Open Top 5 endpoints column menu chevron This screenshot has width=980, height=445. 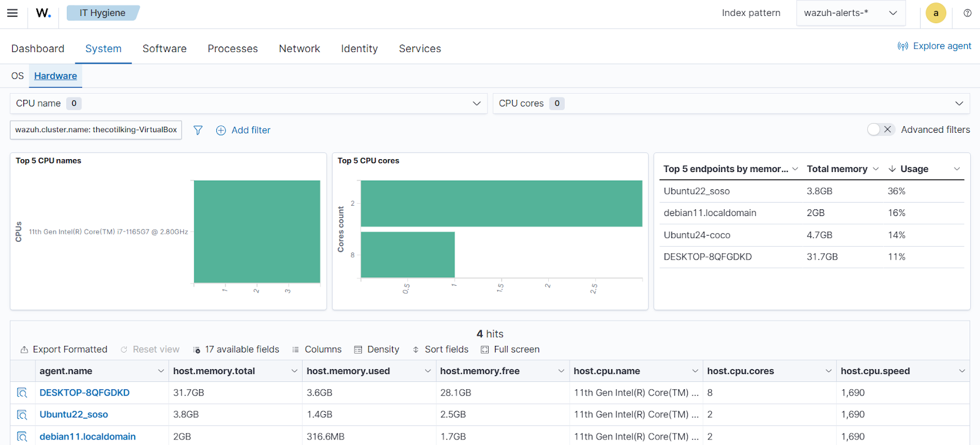click(x=795, y=169)
